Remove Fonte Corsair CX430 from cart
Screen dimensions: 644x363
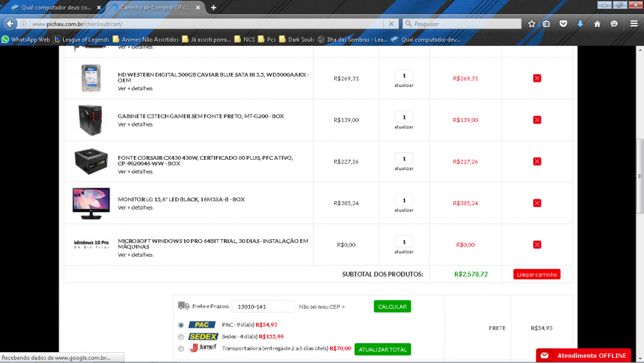coord(537,161)
